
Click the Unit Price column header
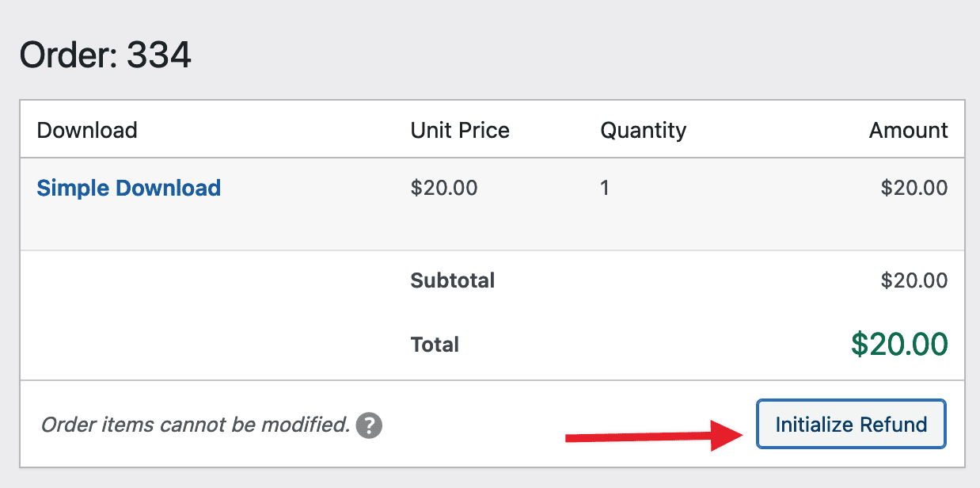460,130
